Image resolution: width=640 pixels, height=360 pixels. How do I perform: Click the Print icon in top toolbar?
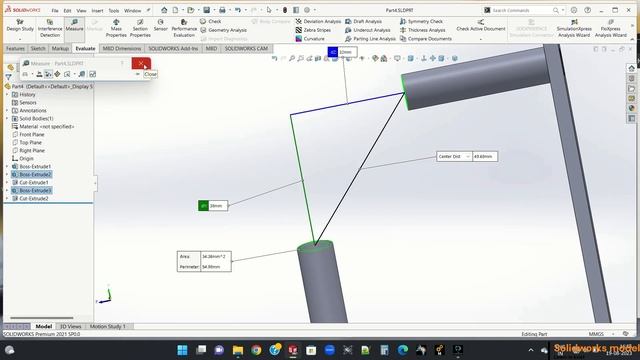[x=222, y=10]
